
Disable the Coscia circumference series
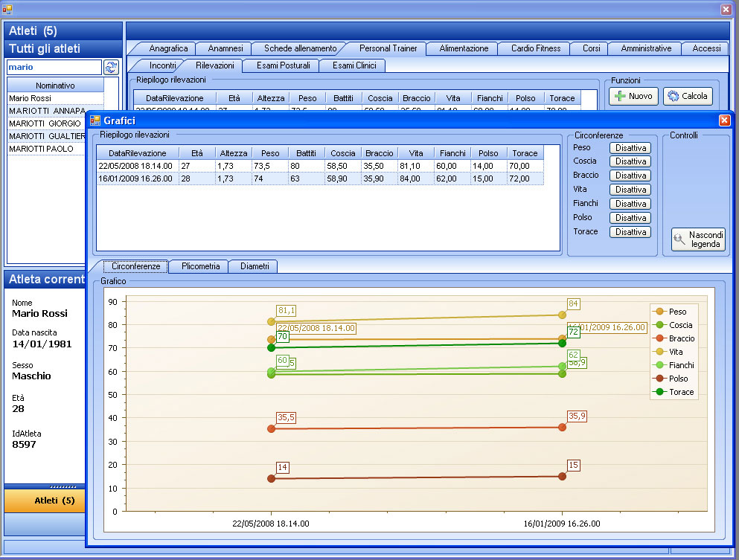pyautogui.click(x=630, y=161)
